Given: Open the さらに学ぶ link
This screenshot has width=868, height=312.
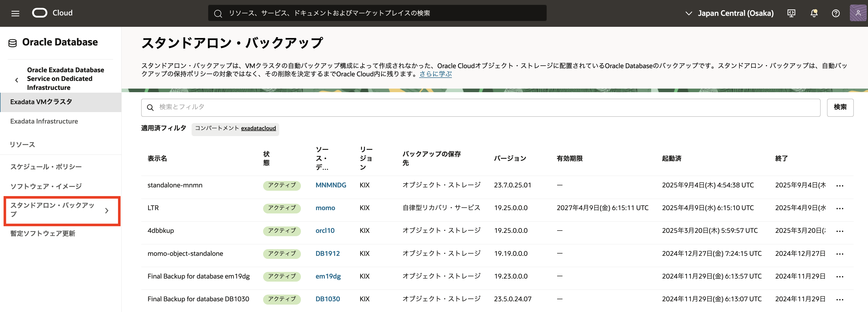Looking at the screenshot, I should click(435, 74).
